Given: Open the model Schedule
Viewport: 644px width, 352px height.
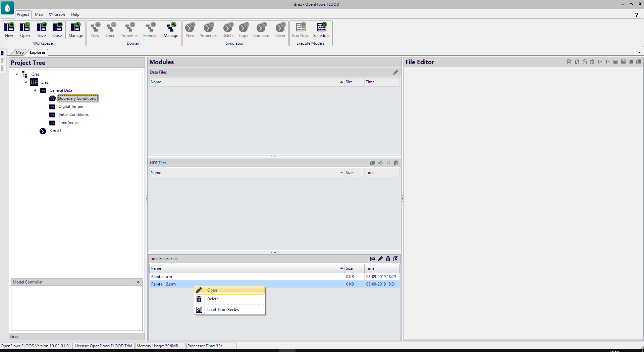Looking at the screenshot, I should [x=321, y=30].
